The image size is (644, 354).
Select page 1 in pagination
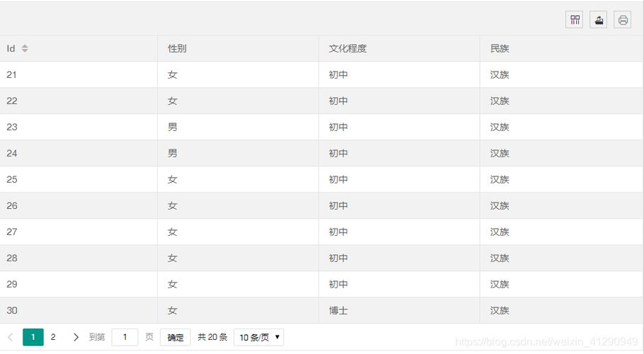(x=33, y=337)
